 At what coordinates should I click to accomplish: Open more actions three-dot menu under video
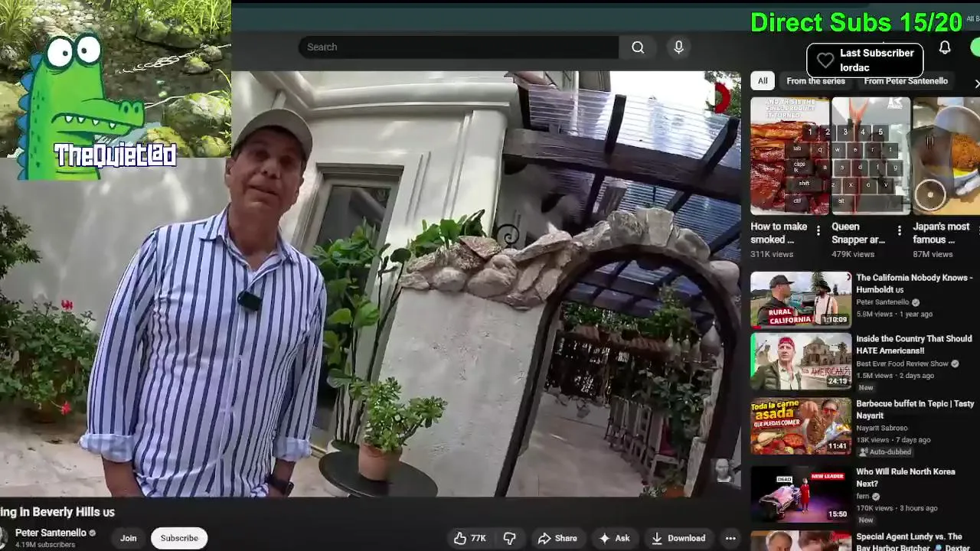[730, 538]
